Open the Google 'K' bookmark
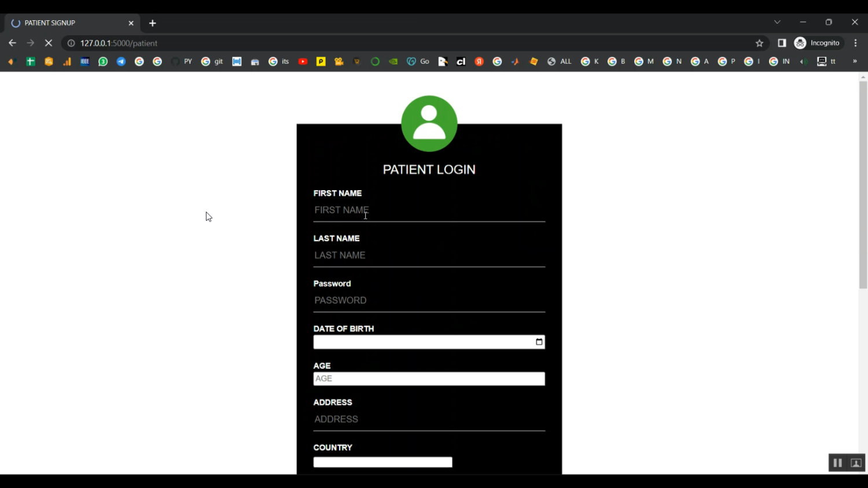The image size is (868, 488). pos(590,61)
